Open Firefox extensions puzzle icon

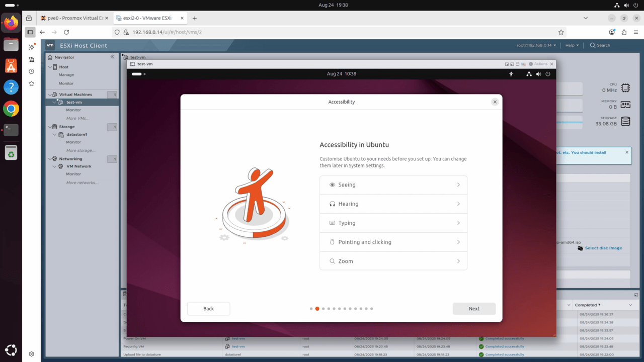(624, 32)
